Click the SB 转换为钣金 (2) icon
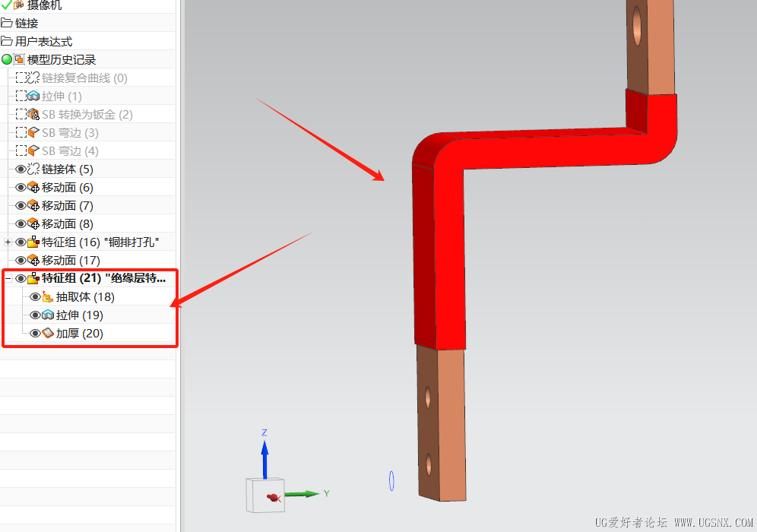Image resolution: width=757 pixels, height=532 pixels. pyautogui.click(x=33, y=115)
